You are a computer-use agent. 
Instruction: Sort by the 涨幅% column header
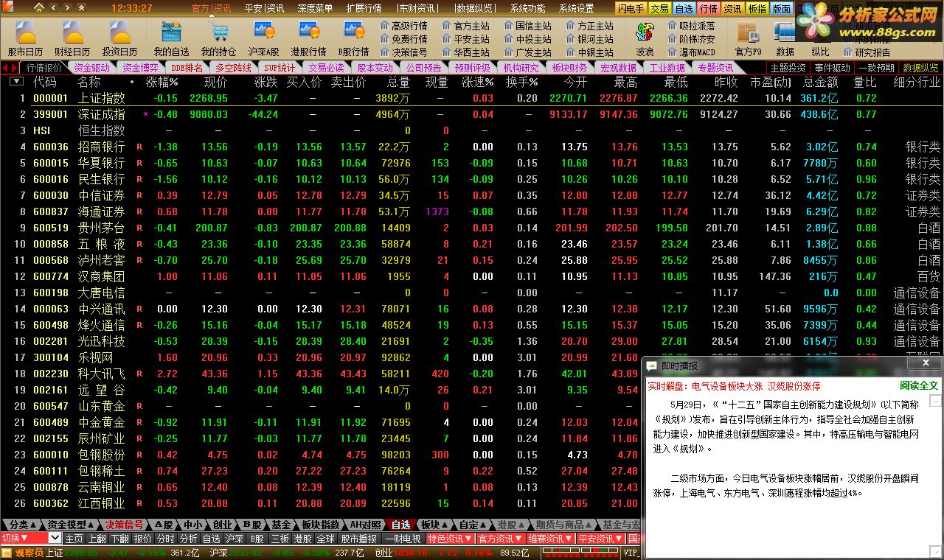coord(162,82)
